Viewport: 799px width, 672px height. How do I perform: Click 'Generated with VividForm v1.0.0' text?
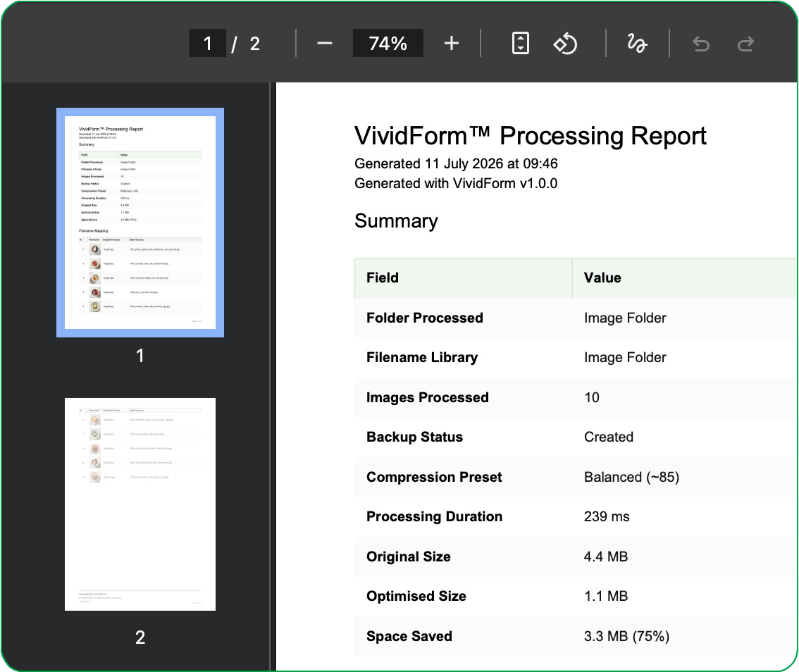pos(456,183)
